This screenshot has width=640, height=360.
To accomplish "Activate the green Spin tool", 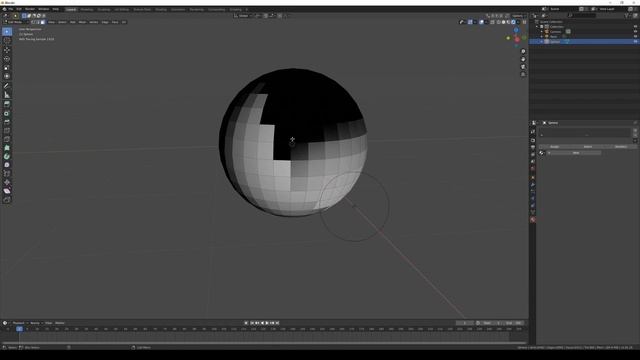I will point(7,156).
